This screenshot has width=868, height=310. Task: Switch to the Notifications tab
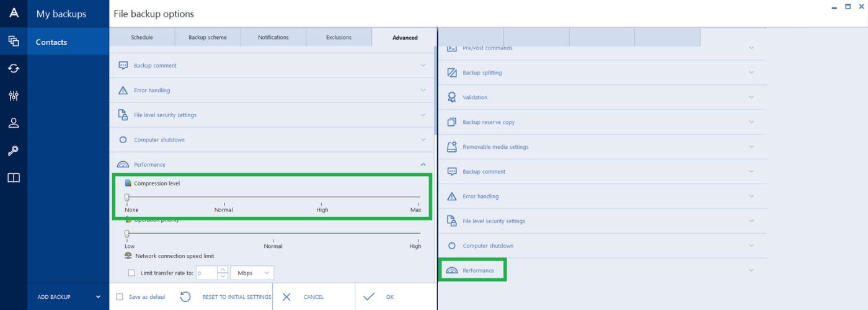(x=273, y=37)
